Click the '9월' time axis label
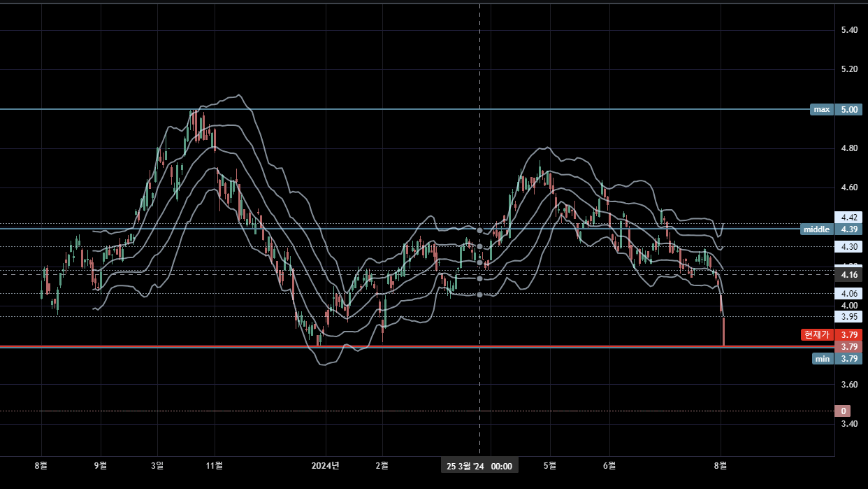The height and width of the screenshot is (489, 868). (101, 465)
